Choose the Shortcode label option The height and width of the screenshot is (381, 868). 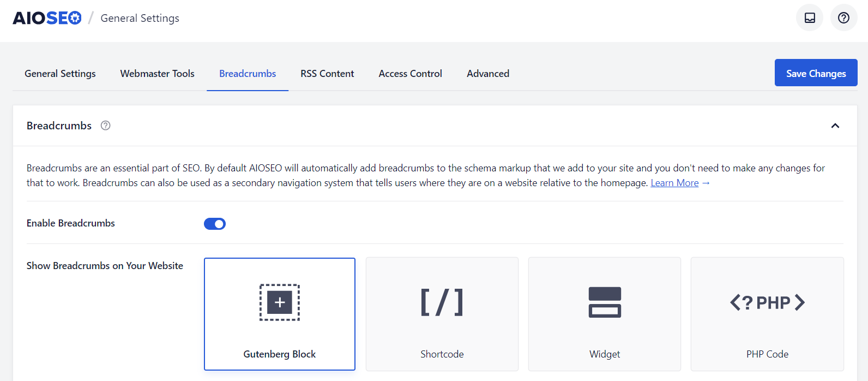tap(442, 354)
